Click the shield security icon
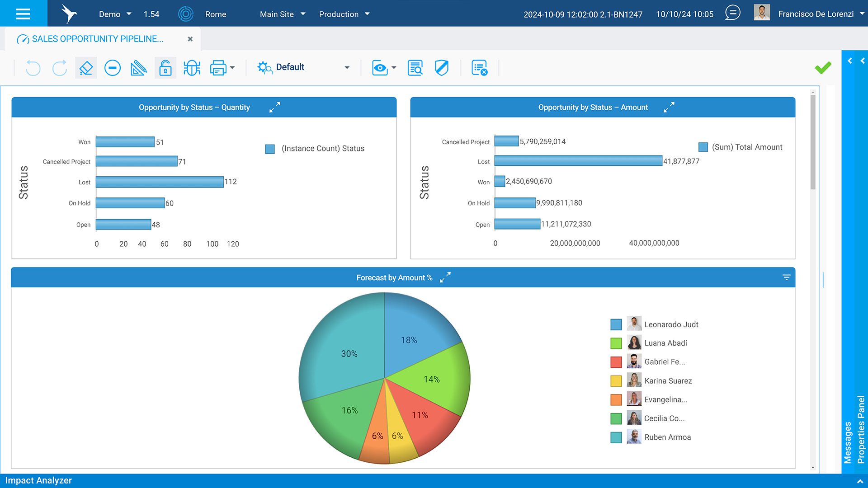 click(441, 68)
